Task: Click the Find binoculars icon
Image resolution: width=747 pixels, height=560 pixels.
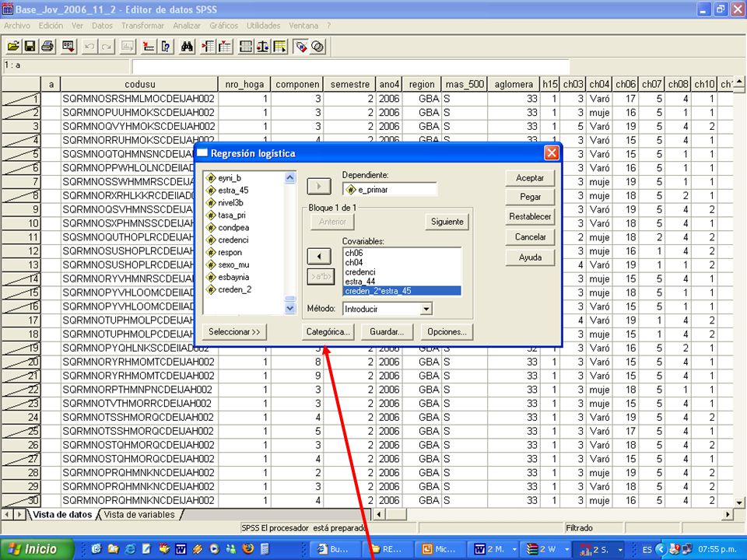Action: 187,47
